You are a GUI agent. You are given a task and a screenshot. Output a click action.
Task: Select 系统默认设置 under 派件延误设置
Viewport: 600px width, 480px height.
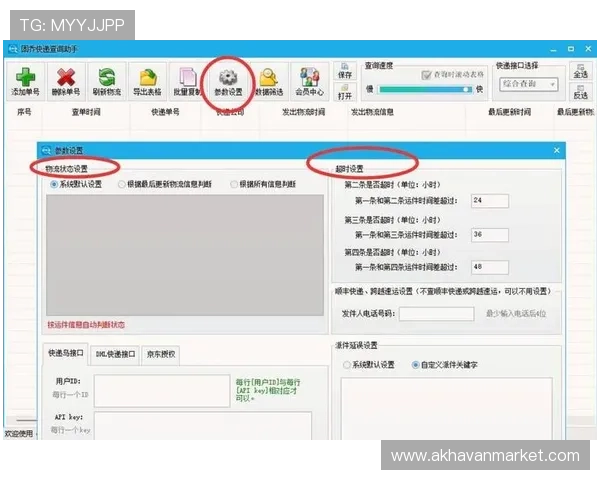(347, 365)
